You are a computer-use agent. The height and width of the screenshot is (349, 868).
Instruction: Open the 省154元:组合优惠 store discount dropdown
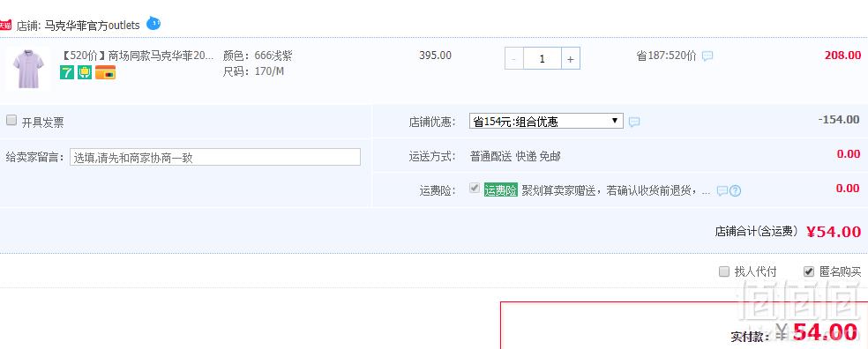[546, 121]
